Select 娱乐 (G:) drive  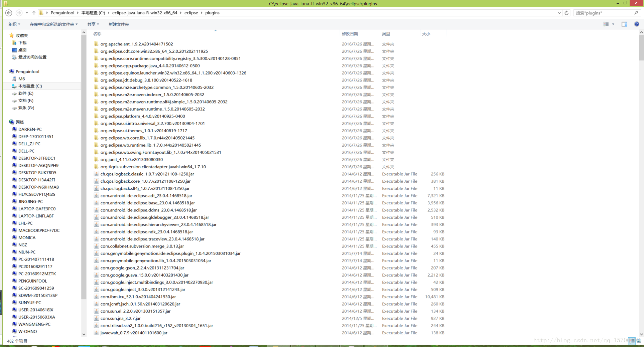(x=26, y=108)
